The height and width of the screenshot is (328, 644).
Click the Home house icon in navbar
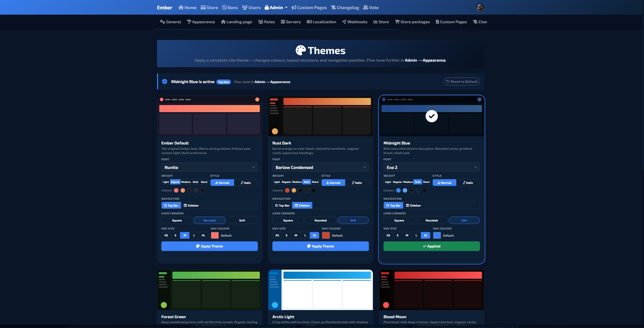pos(181,8)
